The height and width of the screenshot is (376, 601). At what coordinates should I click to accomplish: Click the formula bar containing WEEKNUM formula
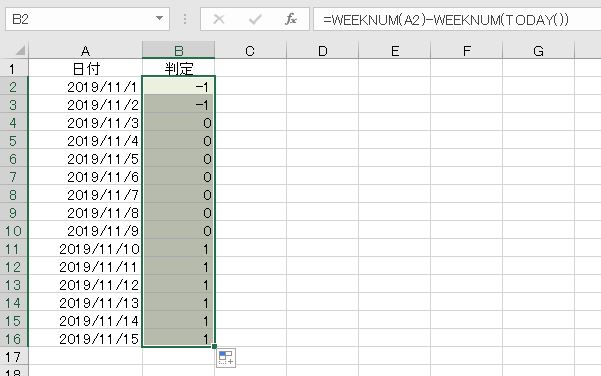click(x=457, y=19)
